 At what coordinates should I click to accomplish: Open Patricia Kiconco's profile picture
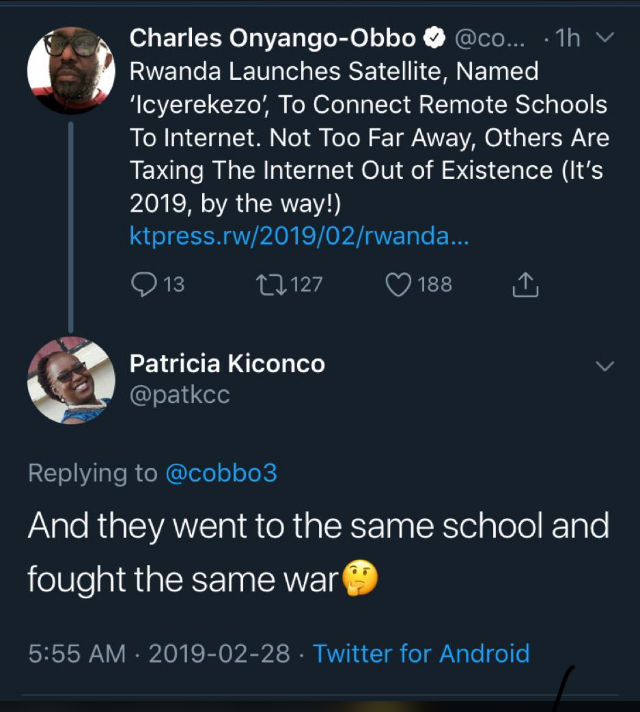69,381
